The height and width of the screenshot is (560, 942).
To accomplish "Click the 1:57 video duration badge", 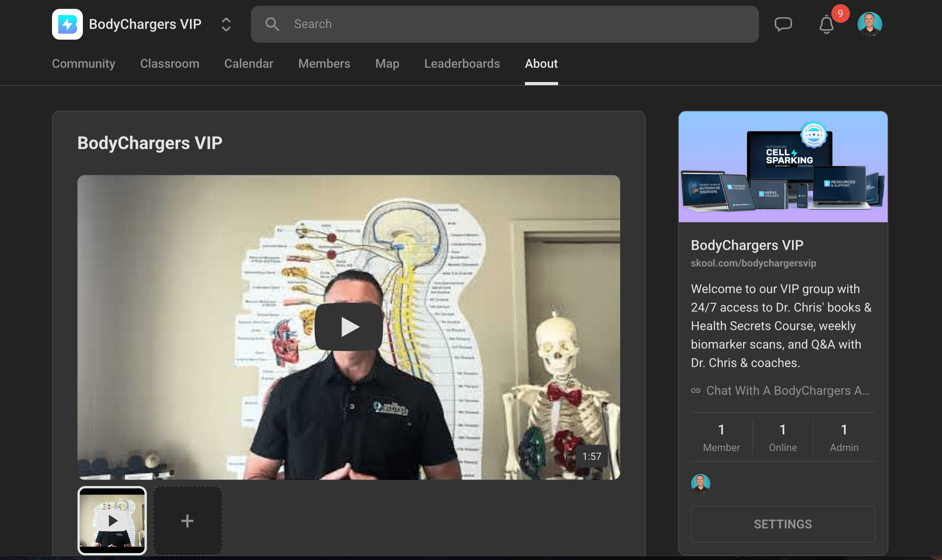I will pyautogui.click(x=592, y=456).
